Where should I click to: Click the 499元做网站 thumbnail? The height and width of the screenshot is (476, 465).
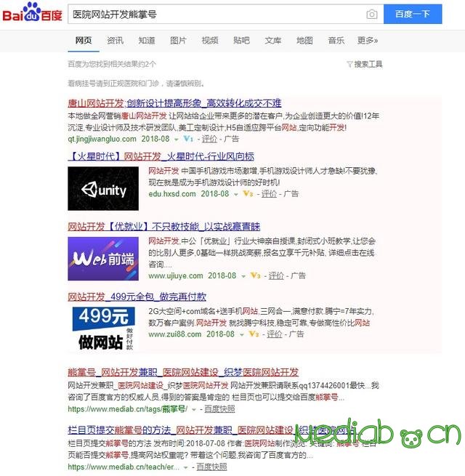pos(103,328)
